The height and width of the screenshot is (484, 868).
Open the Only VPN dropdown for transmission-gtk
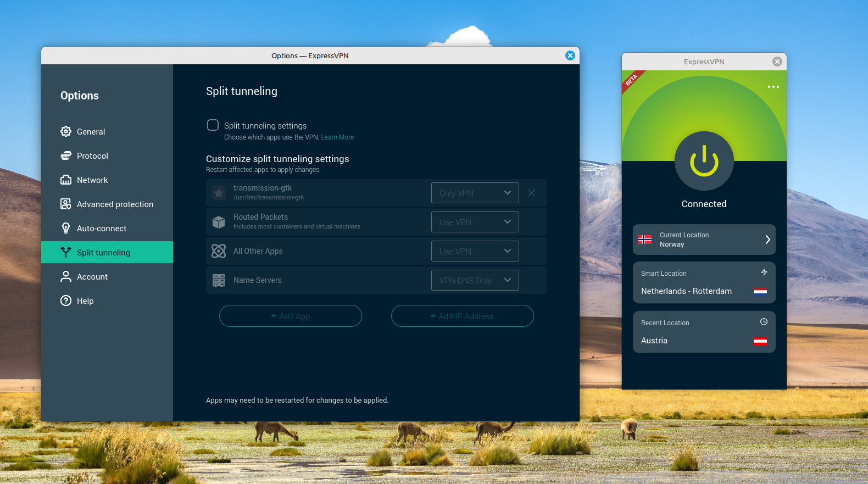coord(475,193)
